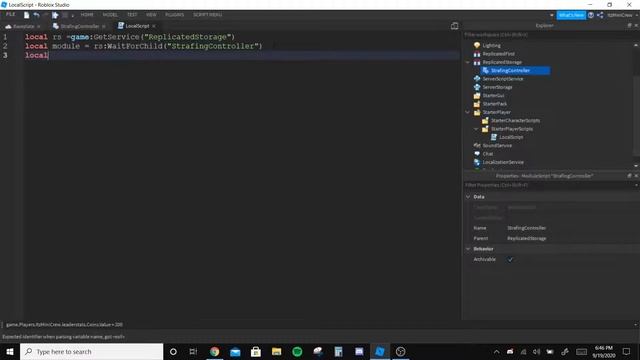This screenshot has height=360, width=640.
Task: Select SoundService in the Explorer
Action: [x=497, y=145]
